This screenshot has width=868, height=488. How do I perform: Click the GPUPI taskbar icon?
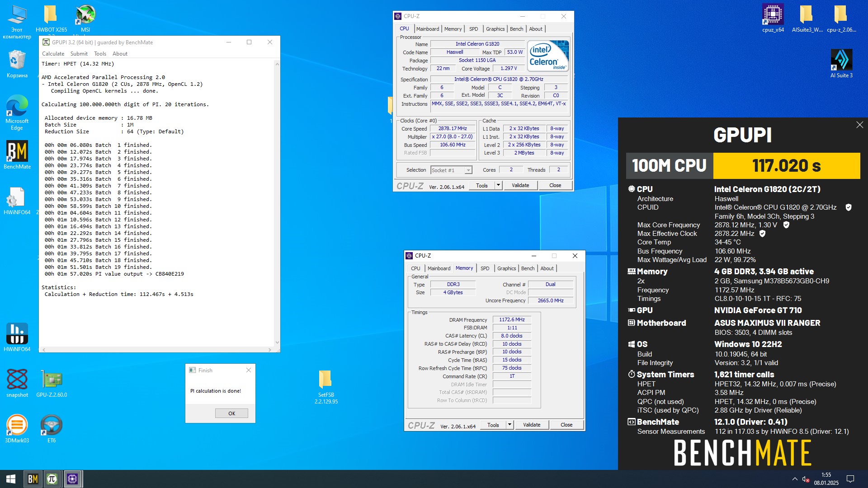tap(52, 479)
